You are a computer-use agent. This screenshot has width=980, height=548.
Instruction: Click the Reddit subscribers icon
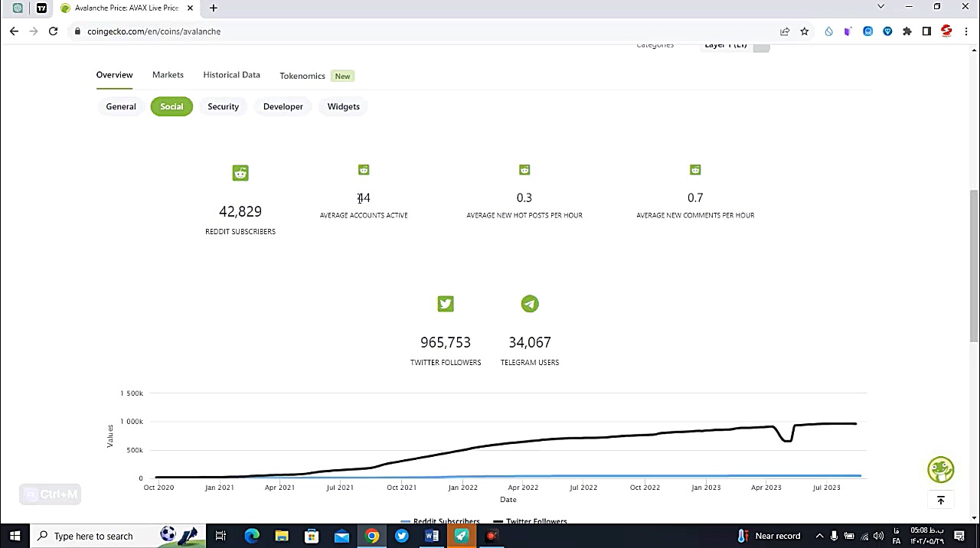coord(240,173)
